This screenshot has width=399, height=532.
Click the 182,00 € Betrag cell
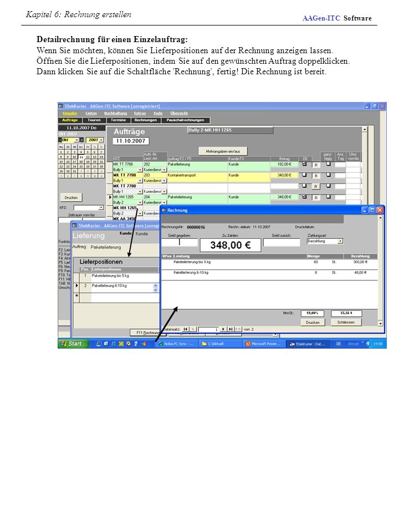click(x=284, y=164)
